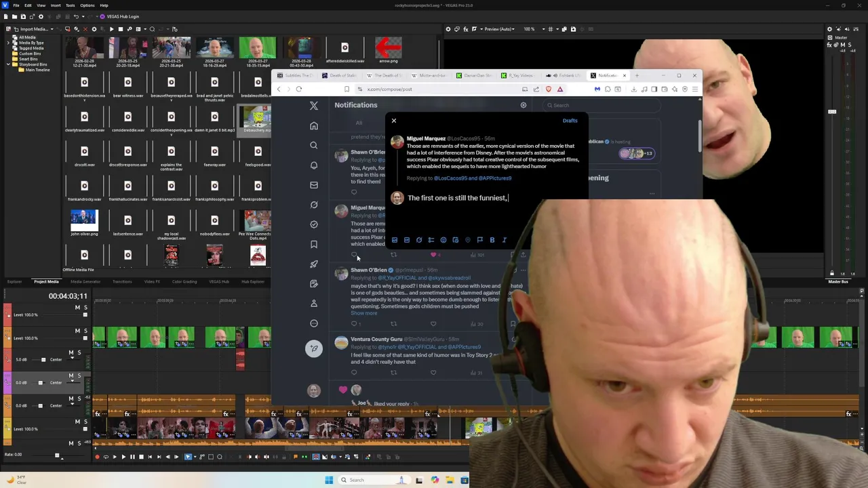Open Notifications settings gear on X

[524, 105]
